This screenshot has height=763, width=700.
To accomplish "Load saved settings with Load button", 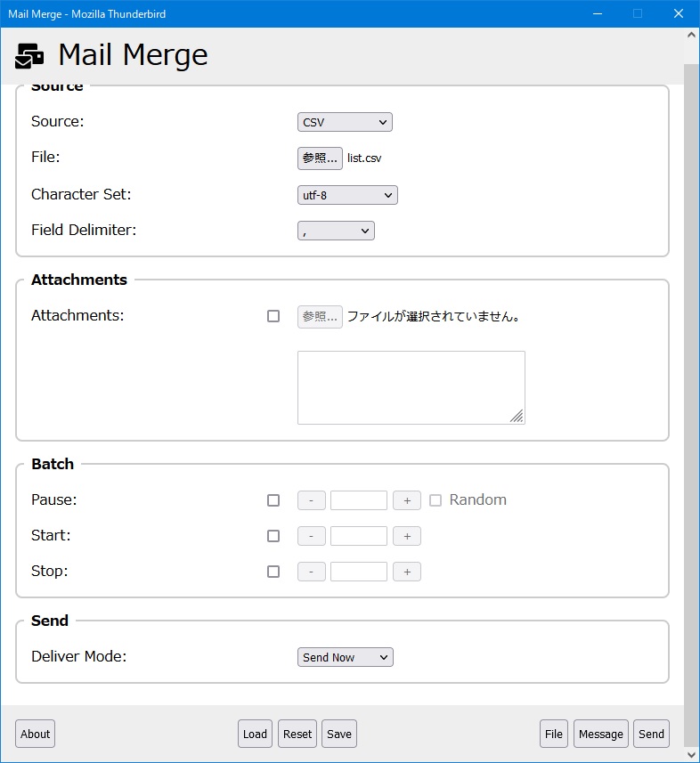I will click(x=255, y=734).
